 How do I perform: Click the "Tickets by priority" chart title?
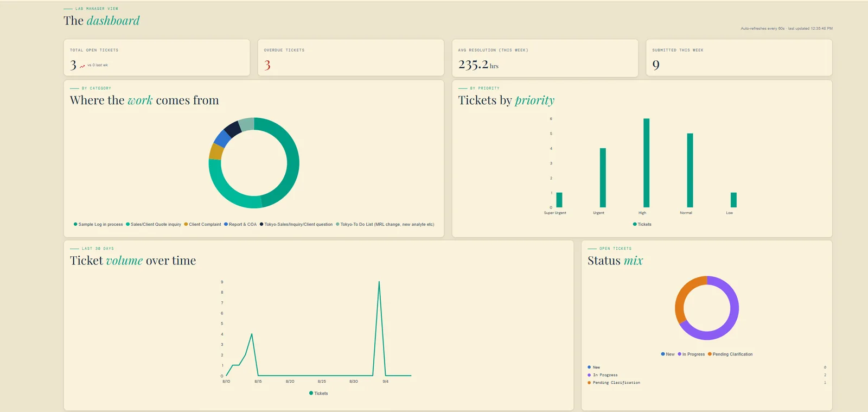pyautogui.click(x=506, y=100)
